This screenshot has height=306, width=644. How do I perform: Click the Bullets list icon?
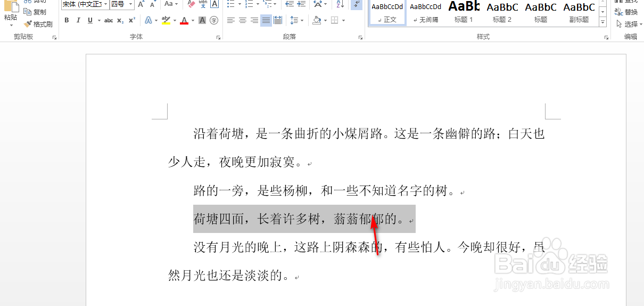230,4
